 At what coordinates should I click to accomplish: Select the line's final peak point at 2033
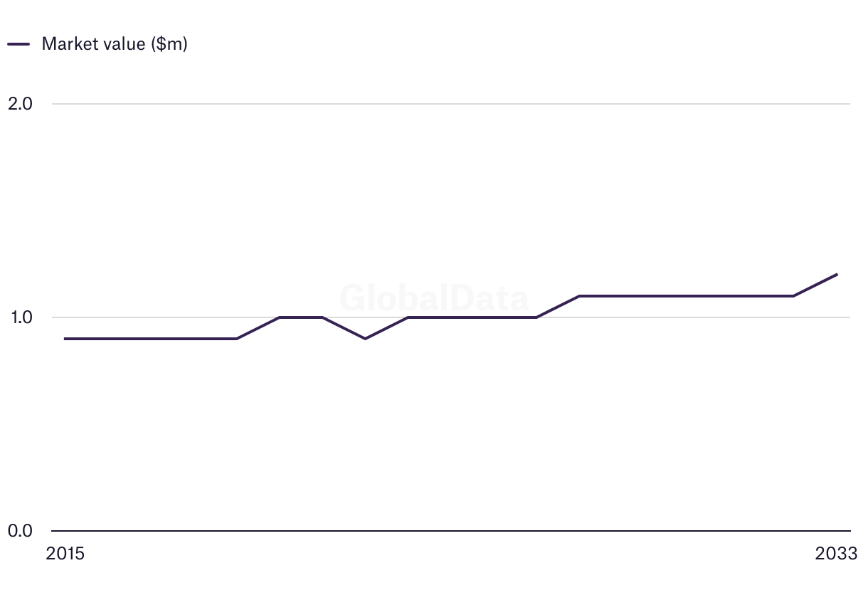click(x=837, y=274)
